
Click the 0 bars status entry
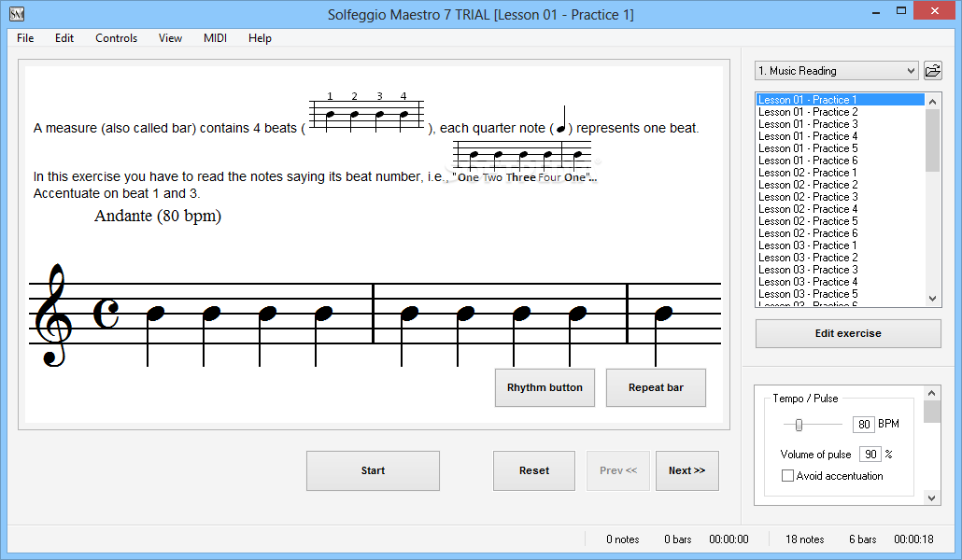[678, 539]
